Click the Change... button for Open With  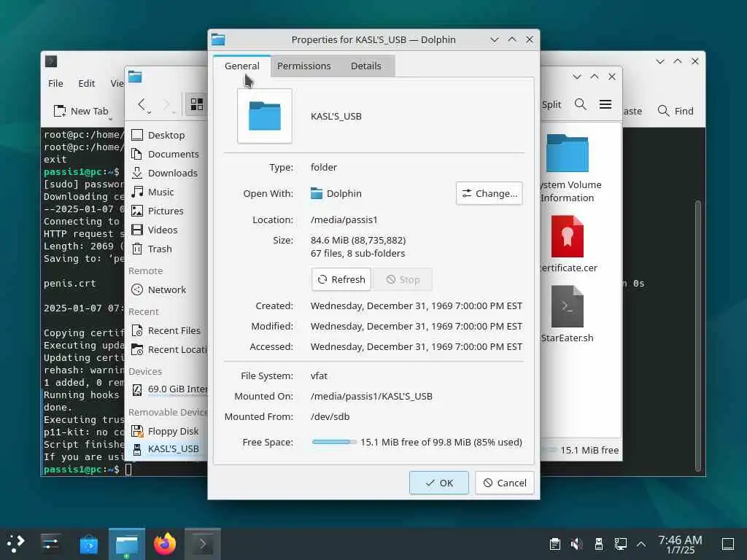pos(489,193)
